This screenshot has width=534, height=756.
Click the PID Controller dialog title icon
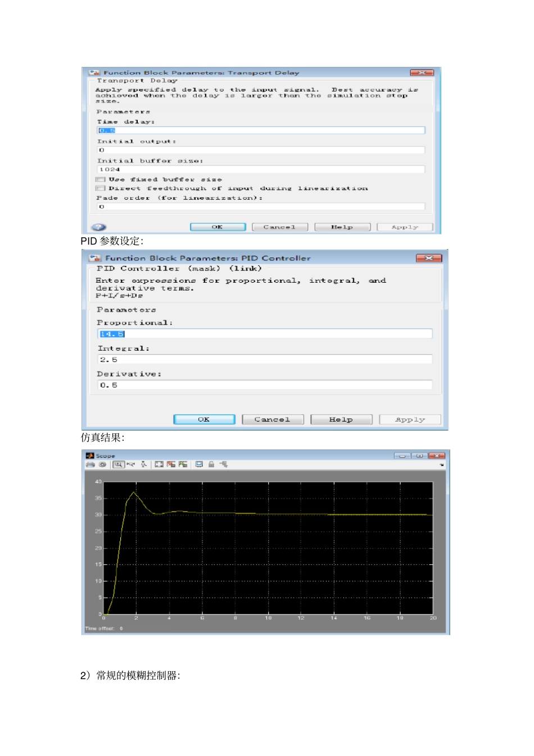click(x=94, y=258)
